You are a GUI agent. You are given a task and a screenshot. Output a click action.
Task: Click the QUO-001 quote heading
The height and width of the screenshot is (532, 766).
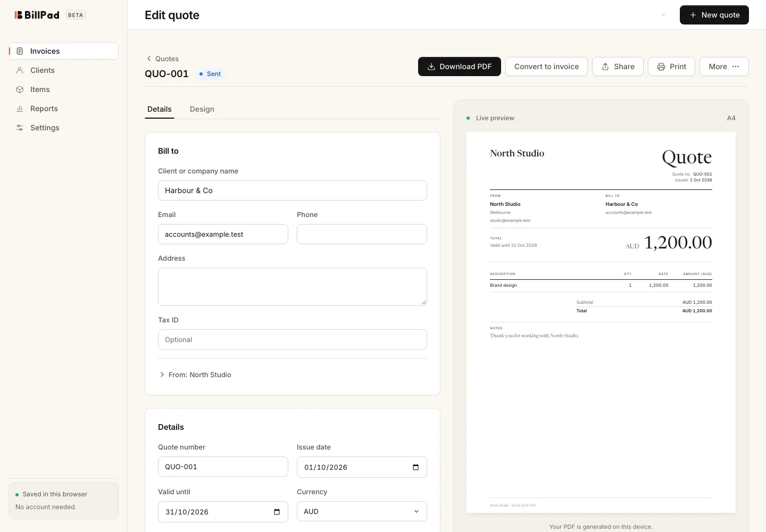[166, 74]
